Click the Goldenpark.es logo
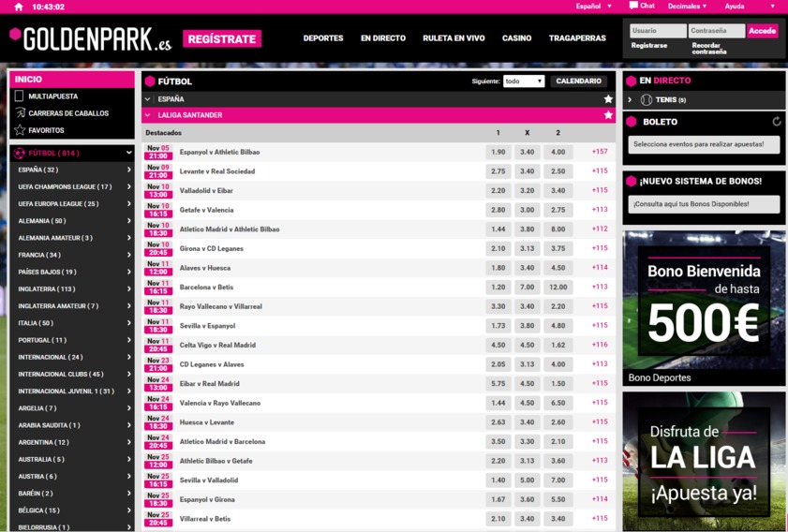This screenshot has width=788, height=532. (x=91, y=39)
